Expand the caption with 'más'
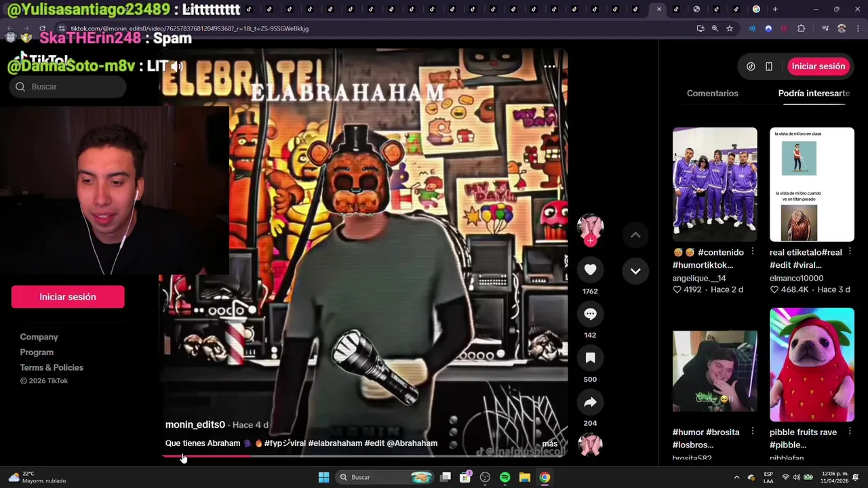Screen dimensions: 868x488 pos(550,444)
